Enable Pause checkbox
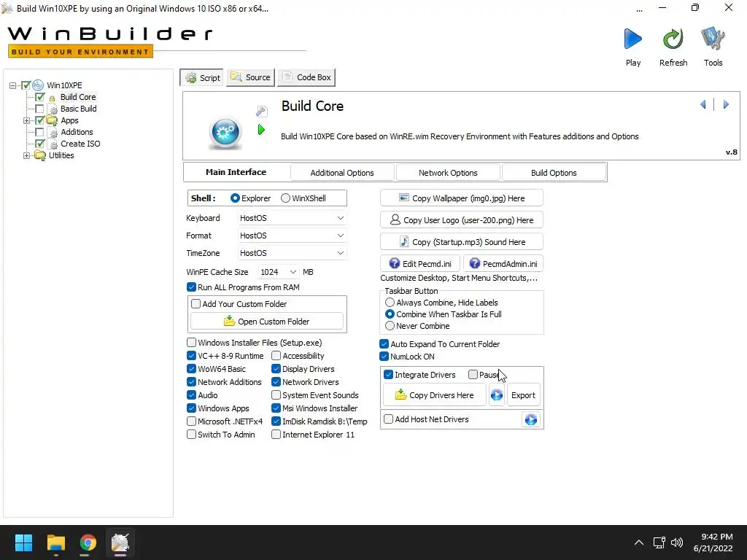 coord(473,375)
